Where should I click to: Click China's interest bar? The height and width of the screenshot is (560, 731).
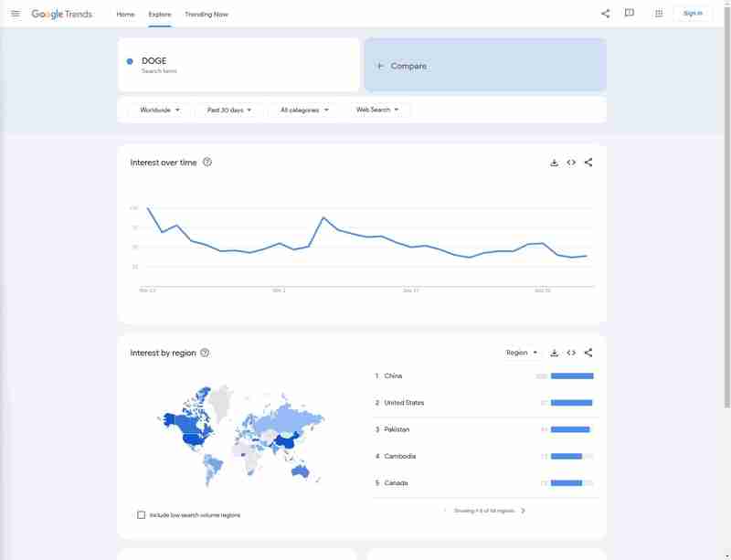click(572, 375)
